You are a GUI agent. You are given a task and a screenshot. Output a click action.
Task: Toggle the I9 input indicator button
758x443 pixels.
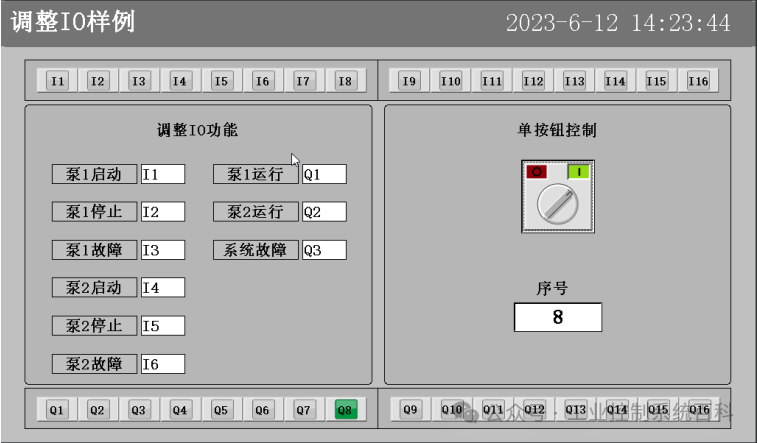click(x=409, y=81)
